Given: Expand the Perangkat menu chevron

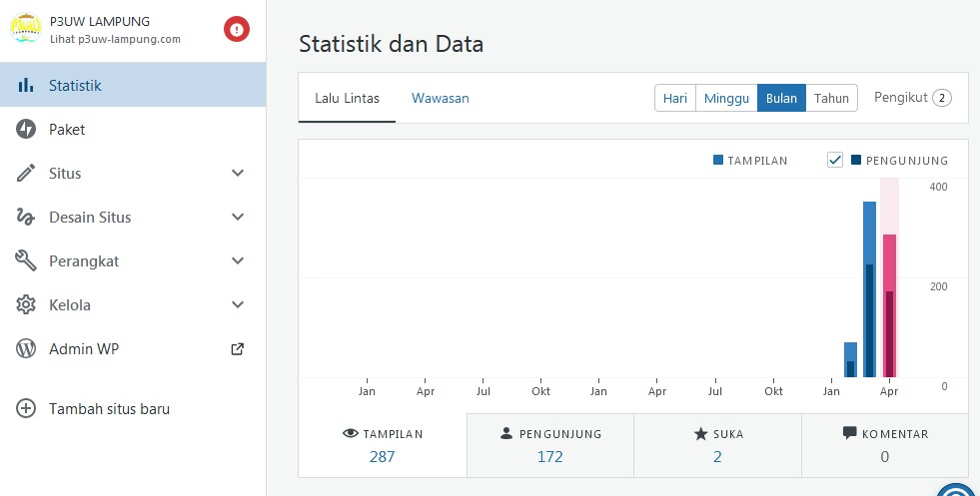Looking at the screenshot, I should point(238,260).
